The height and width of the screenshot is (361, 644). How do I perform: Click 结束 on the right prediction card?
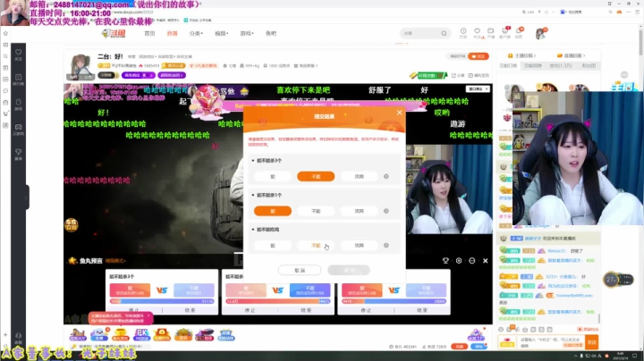pyautogui.click(x=422, y=311)
